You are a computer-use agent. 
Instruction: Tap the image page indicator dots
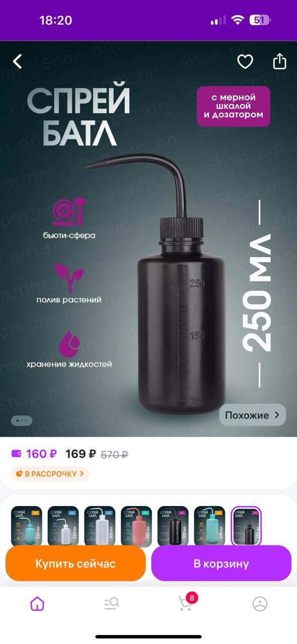point(22,420)
